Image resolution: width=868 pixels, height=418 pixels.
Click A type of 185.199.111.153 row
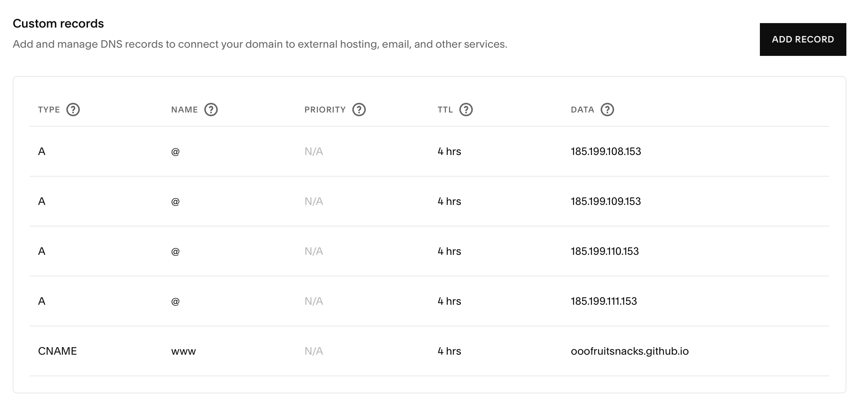point(42,301)
